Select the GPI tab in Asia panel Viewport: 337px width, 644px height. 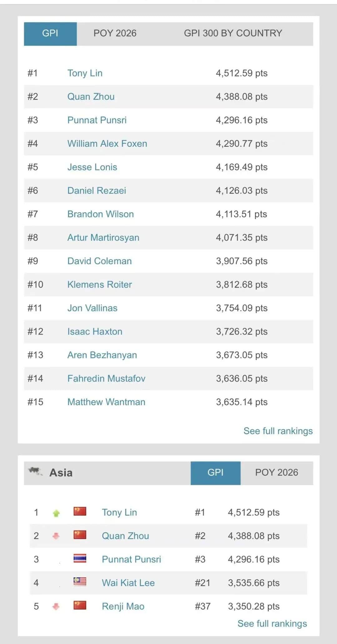click(215, 473)
